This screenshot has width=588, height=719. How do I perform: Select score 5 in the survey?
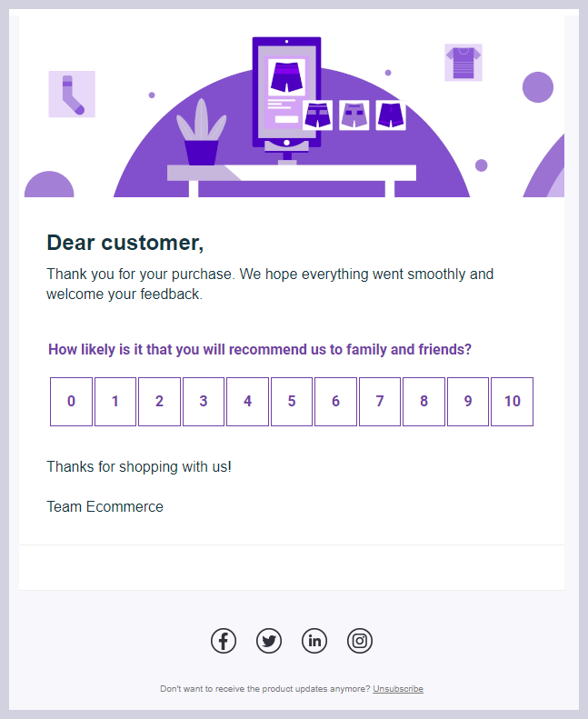(292, 402)
